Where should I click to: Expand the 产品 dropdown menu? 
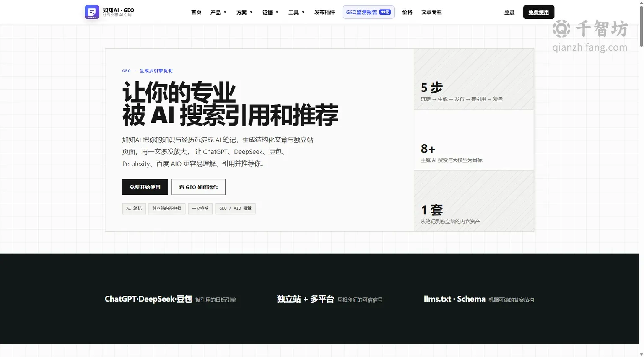coord(218,12)
